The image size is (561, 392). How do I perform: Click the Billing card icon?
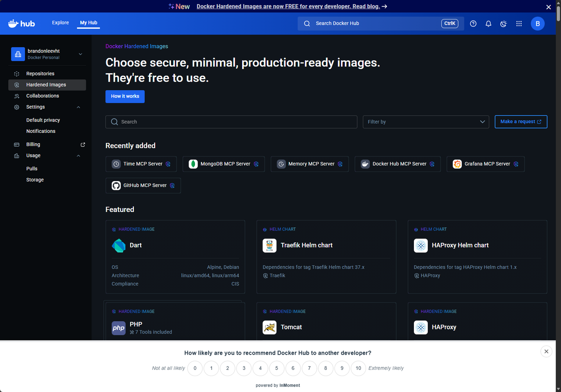(x=17, y=144)
